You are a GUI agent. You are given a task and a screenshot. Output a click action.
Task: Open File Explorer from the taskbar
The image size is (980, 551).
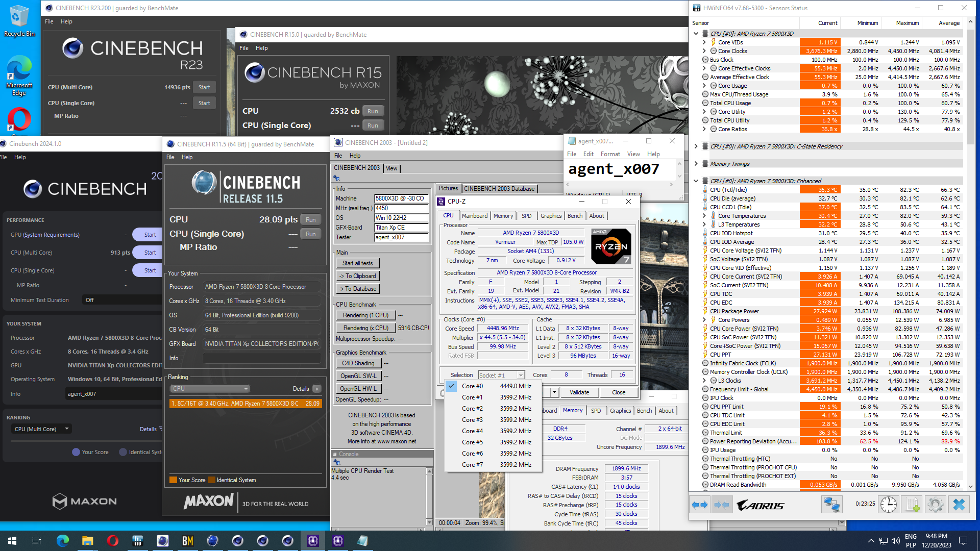click(87, 541)
